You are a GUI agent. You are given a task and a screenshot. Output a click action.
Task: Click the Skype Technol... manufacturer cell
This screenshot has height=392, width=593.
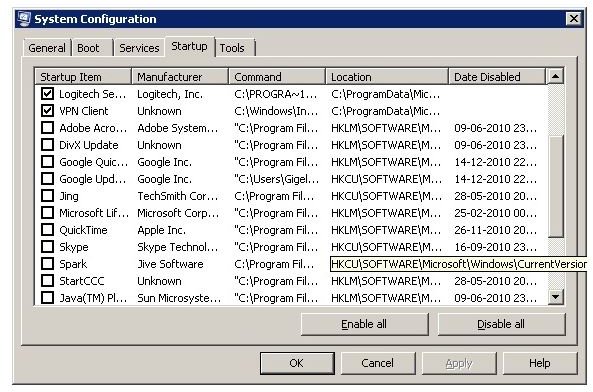[x=178, y=247]
